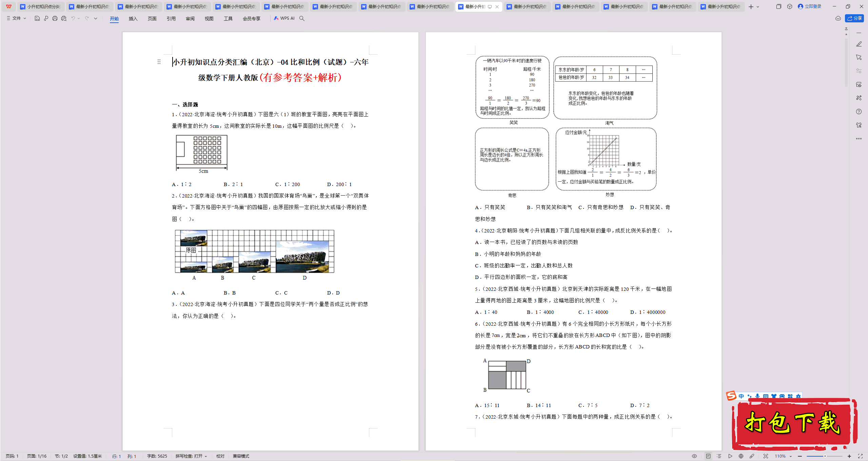The width and height of the screenshot is (868, 461).
Task: Launch WPS AI assistant
Action: pyautogui.click(x=284, y=18)
